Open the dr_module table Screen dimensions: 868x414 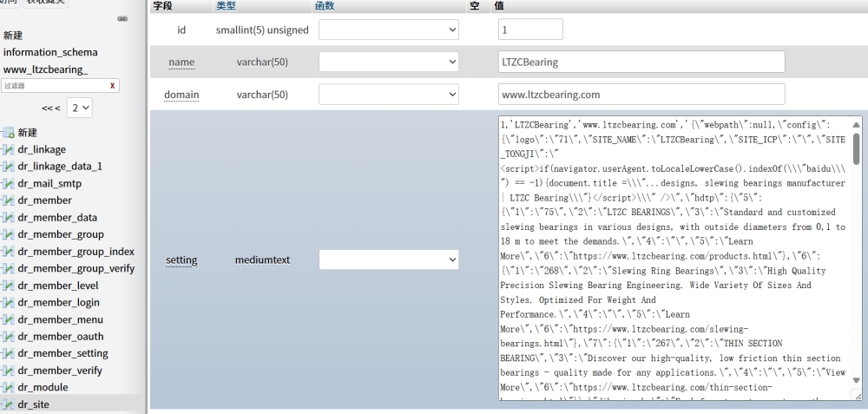(43, 387)
